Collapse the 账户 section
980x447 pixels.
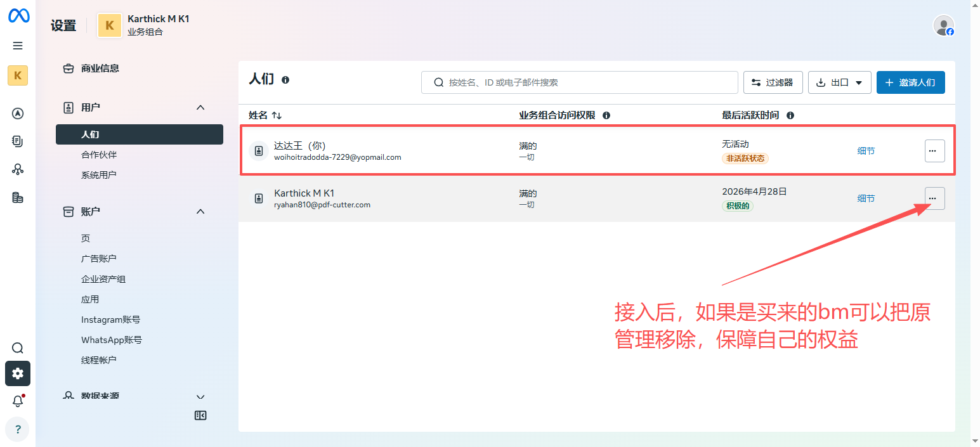coord(200,212)
